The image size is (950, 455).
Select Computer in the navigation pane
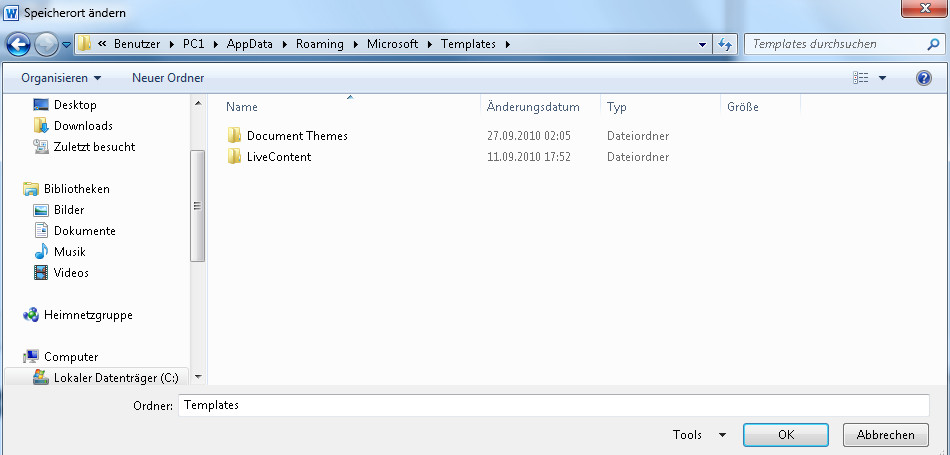(71, 357)
